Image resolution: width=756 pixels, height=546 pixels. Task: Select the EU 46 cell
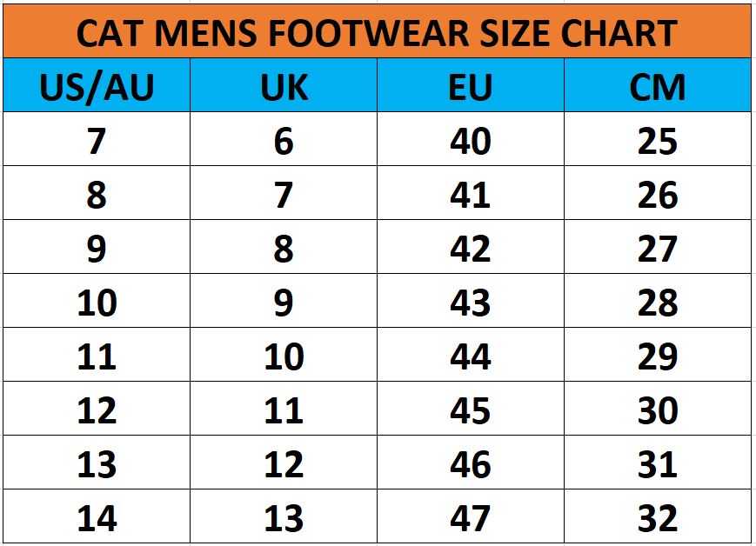(x=471, y=463)
